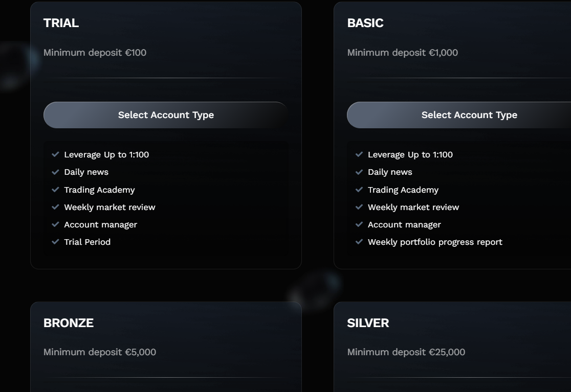Click Weekly market review in BASIC card
571x392 pixels.
pyautogui.click(x=413, y=207)
